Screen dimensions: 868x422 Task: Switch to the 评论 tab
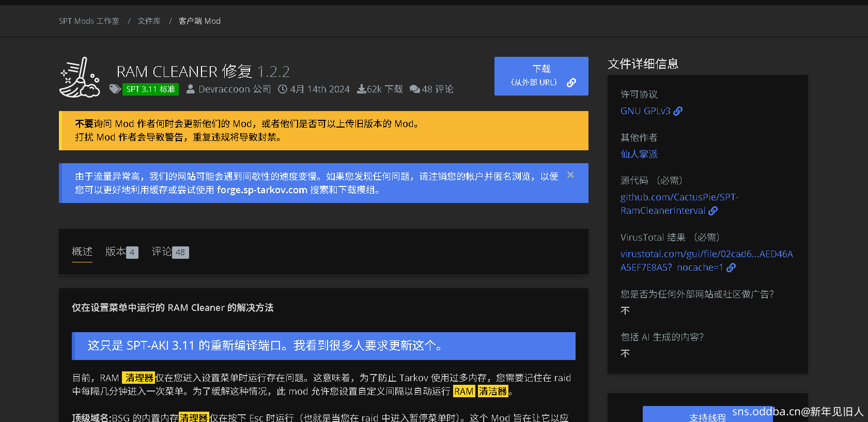coord(170,252)
